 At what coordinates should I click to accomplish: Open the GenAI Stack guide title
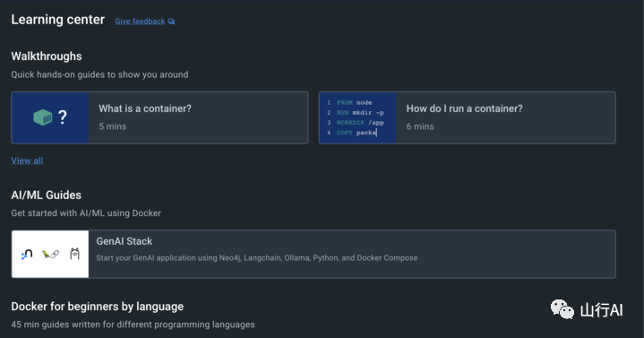point(124,241)
